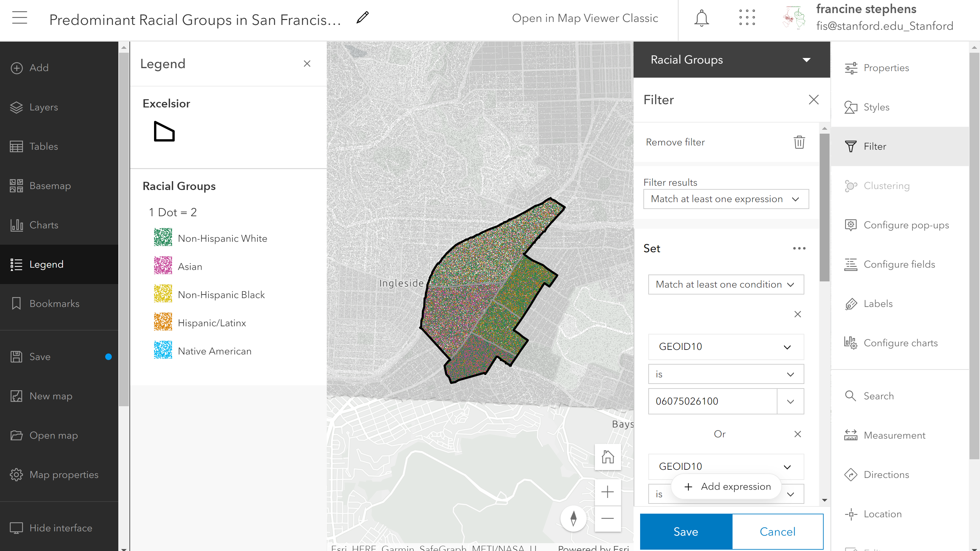Close the Legend panel
The image size is (980, 551).
click(x=307, y=64)
